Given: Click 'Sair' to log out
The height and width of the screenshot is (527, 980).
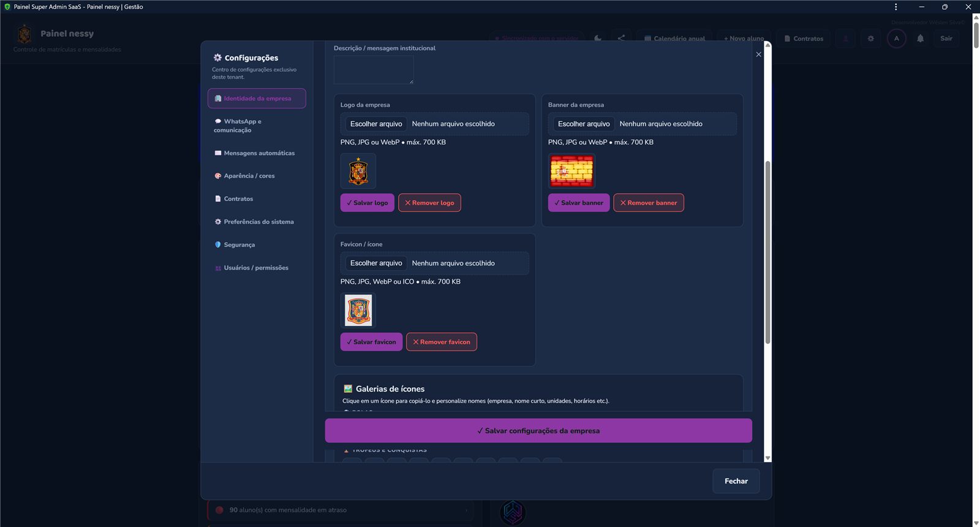Looking at the screenshot, I should click(x=946, y=38).
